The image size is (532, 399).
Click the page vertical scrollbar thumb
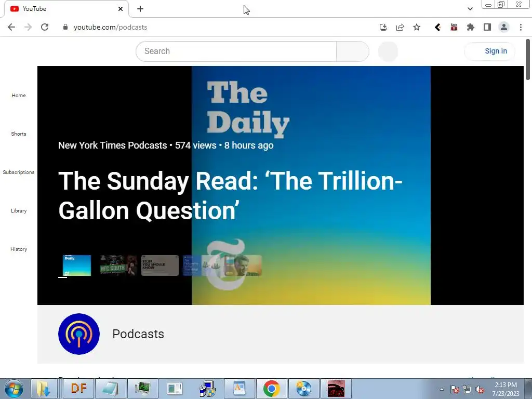tap(528, 60)
